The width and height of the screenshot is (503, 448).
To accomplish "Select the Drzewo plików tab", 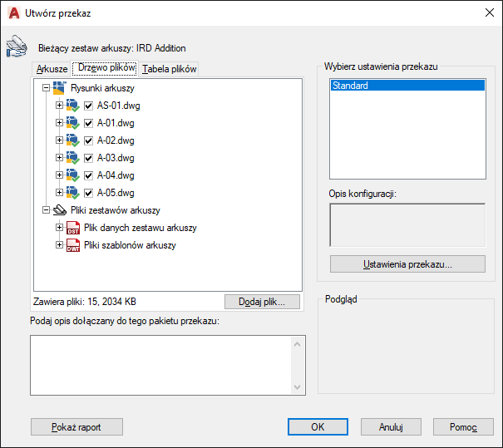I will pyautogui.click(x=105, y=68).
